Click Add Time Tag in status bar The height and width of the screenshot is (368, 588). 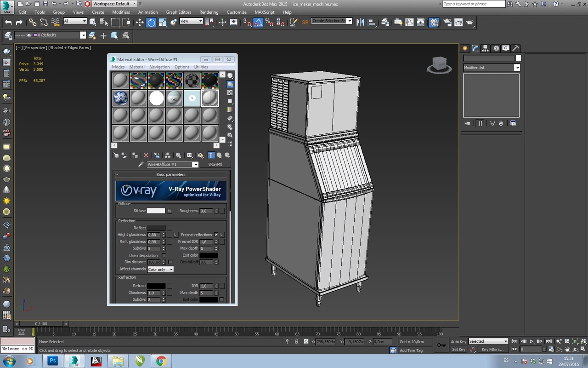click(x=411, y=351)
